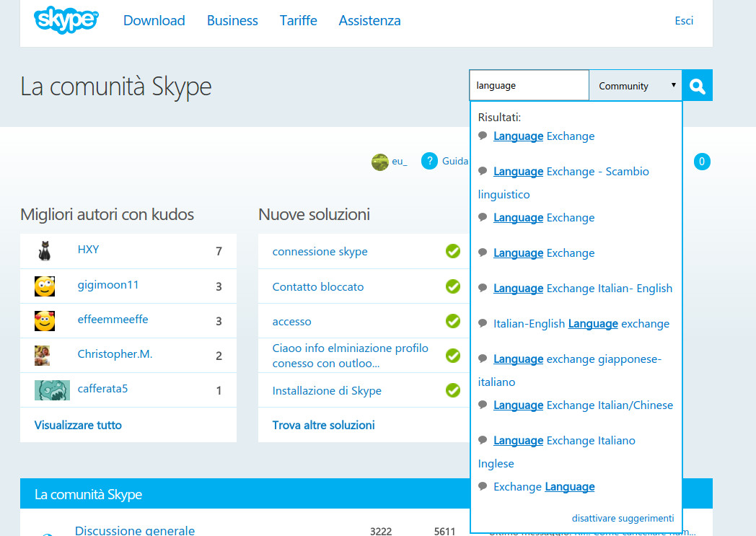Click the eu_ user avatar
The image size is (756, 536).
coord(380,162)
